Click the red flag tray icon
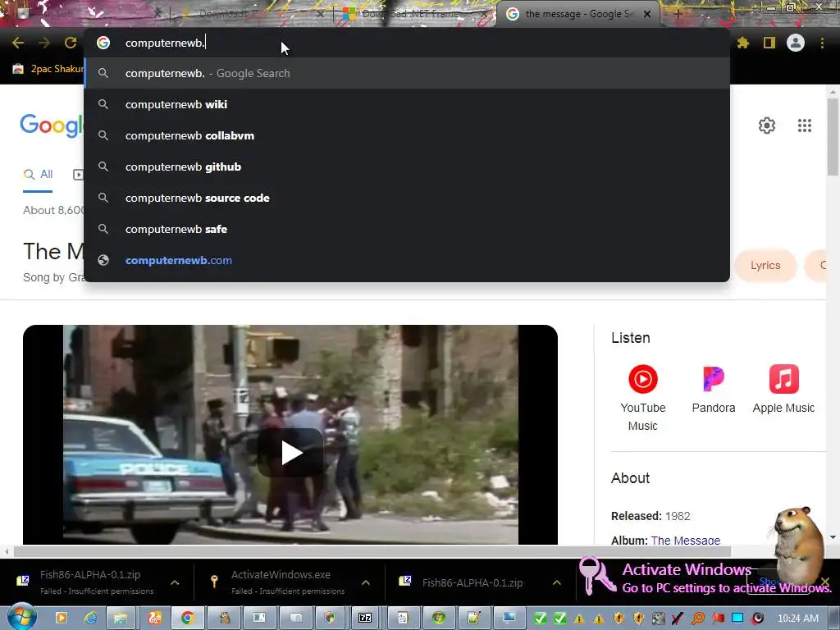The image size is (840, 630). (x=718, y=619)
